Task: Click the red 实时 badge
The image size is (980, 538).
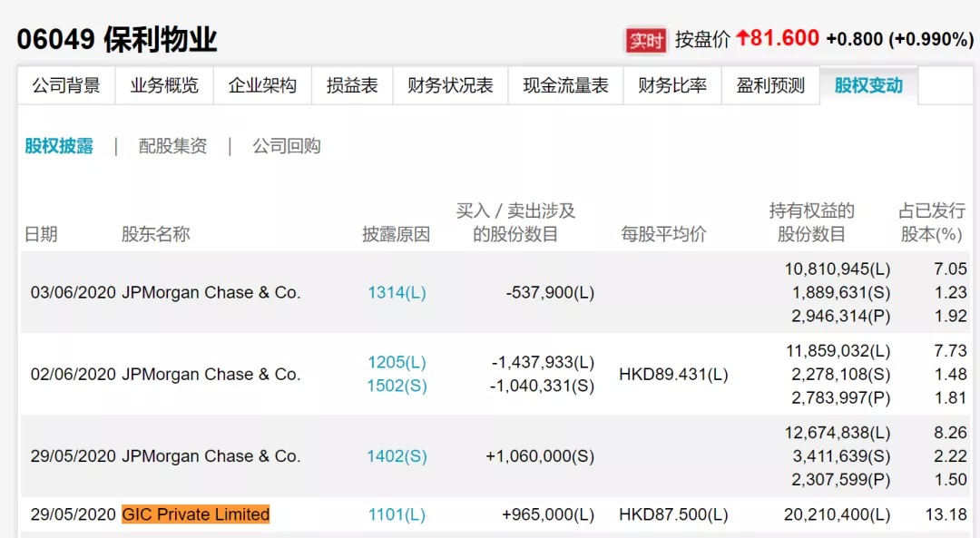Action: (x=646, y=41)
